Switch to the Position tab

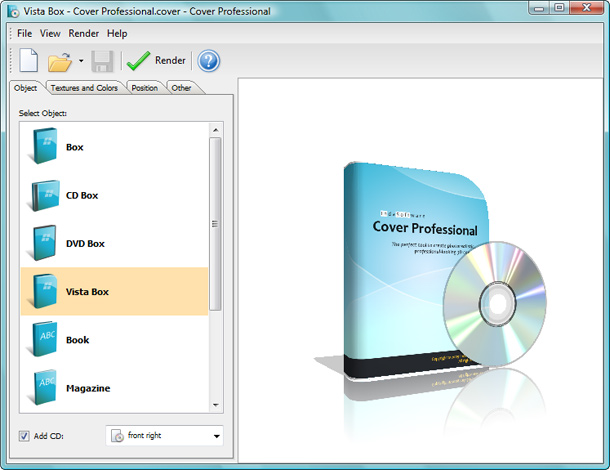(x=145, y=88)
